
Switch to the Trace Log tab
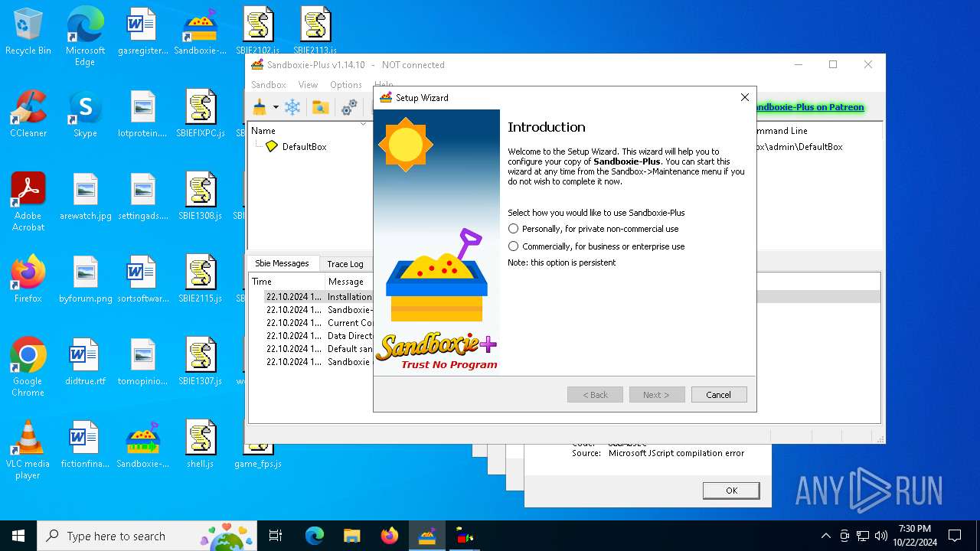[345, 264]
